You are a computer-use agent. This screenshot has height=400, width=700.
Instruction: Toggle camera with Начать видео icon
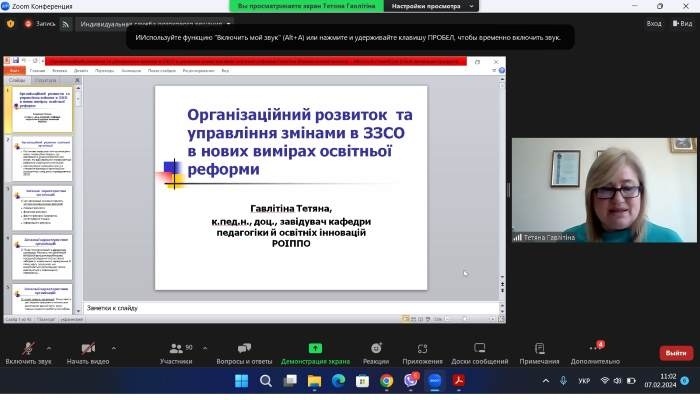[88, 348]
